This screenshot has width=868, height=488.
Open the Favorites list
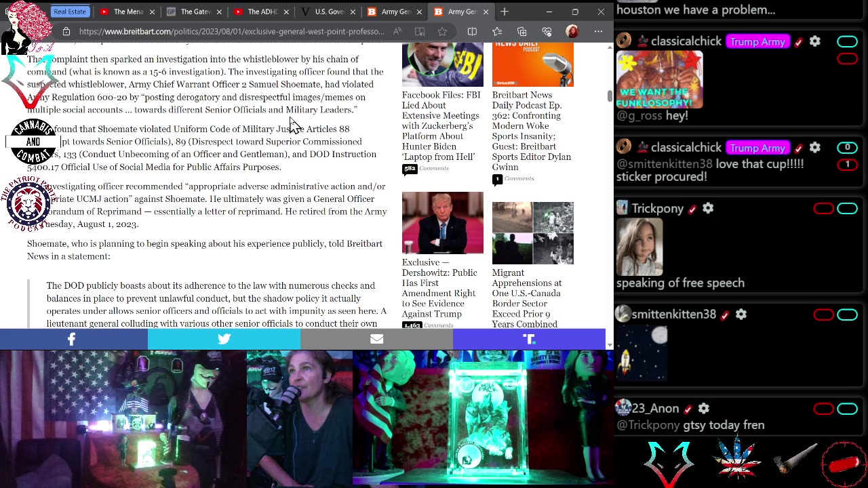497,31
